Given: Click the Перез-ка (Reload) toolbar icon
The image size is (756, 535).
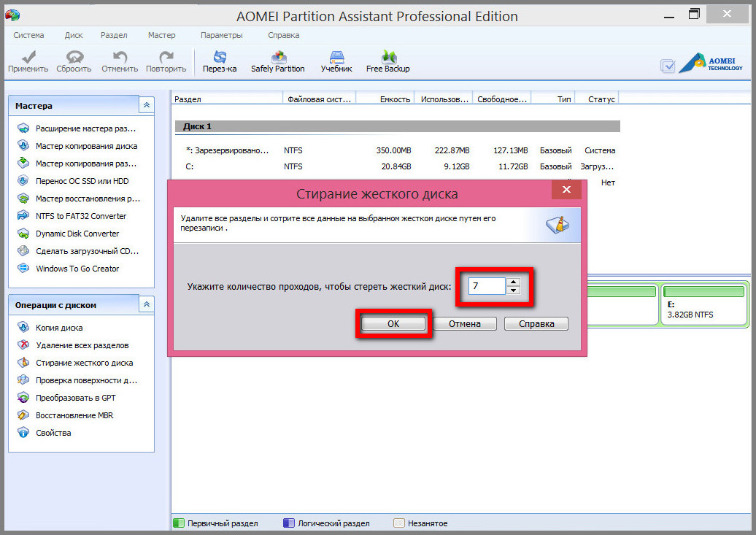Looking at the screenshot, I should click(x=219, y=58).
